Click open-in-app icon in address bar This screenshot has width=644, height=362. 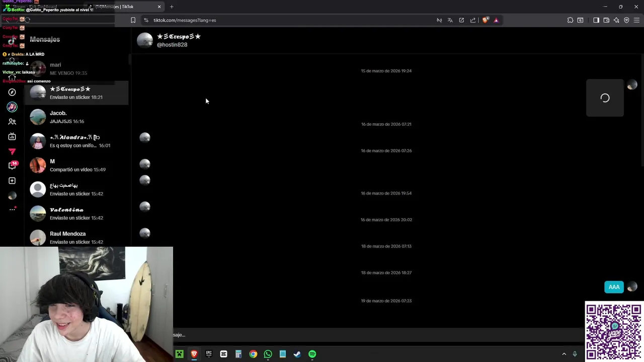point(461,20)
